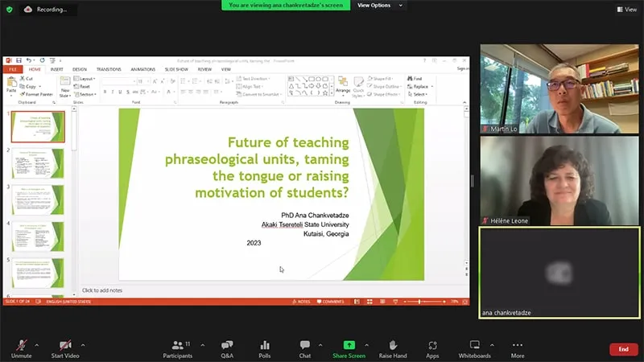This screenshot has height=362, width=644.
Task: Click the green encryption shield icon
Action: coord(10,10)
